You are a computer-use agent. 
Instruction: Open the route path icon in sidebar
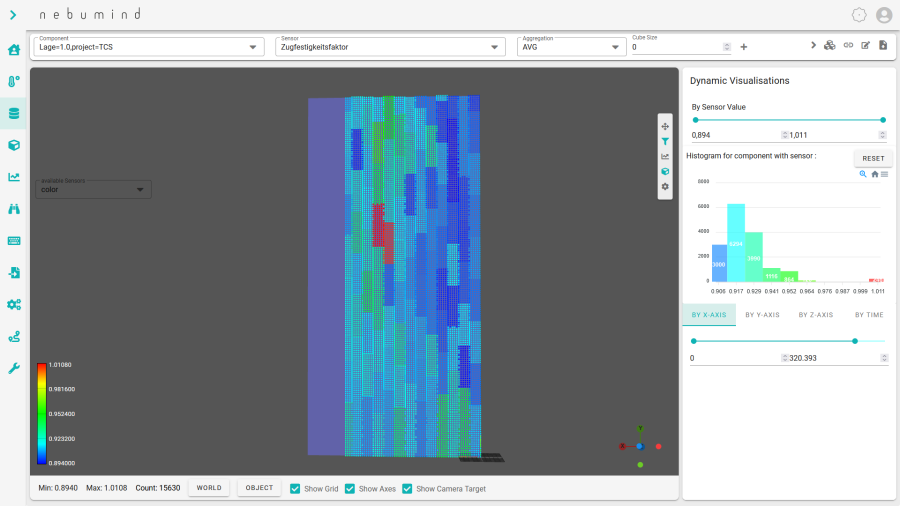(14, 336)
